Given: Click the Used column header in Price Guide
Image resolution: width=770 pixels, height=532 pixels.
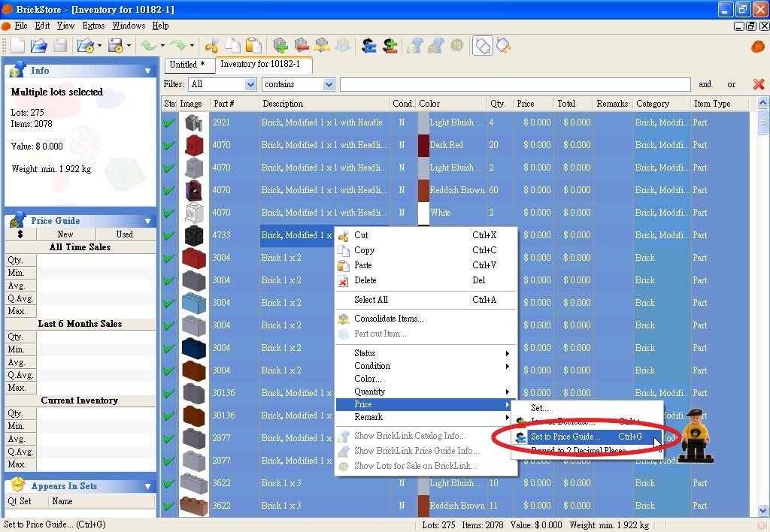Looking at the screenshot, I should point(126,234).
